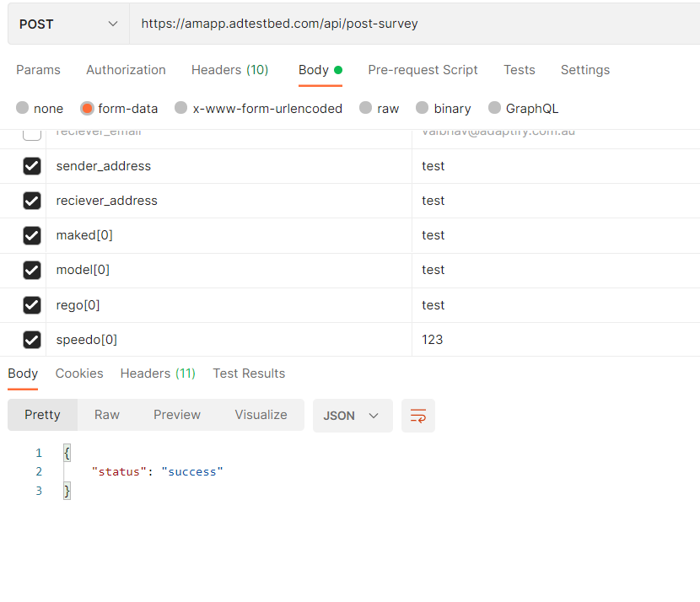Uncheck the model[0] row
Viewport: 700px width, 602px height.
click(32, 270)
